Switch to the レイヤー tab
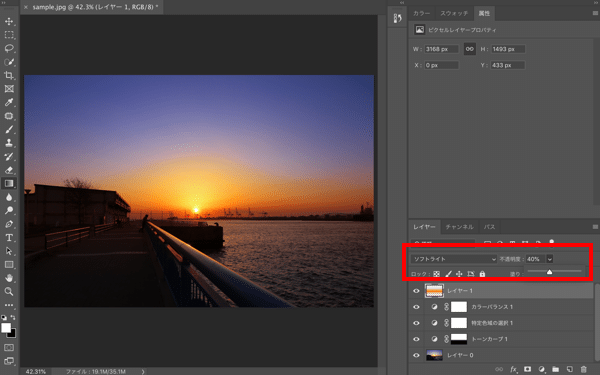The height and width of the screenshot is (375, 600). pyautogui.click(x=424, y=227)
